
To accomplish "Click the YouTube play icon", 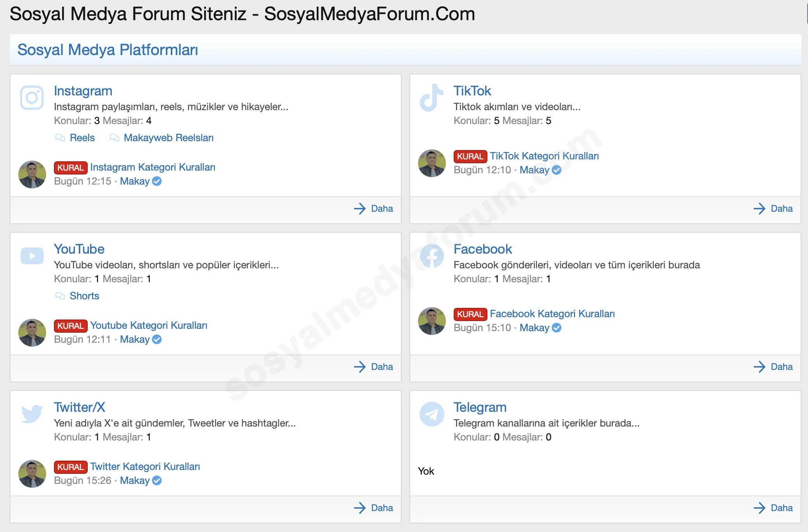I will 32,256.
